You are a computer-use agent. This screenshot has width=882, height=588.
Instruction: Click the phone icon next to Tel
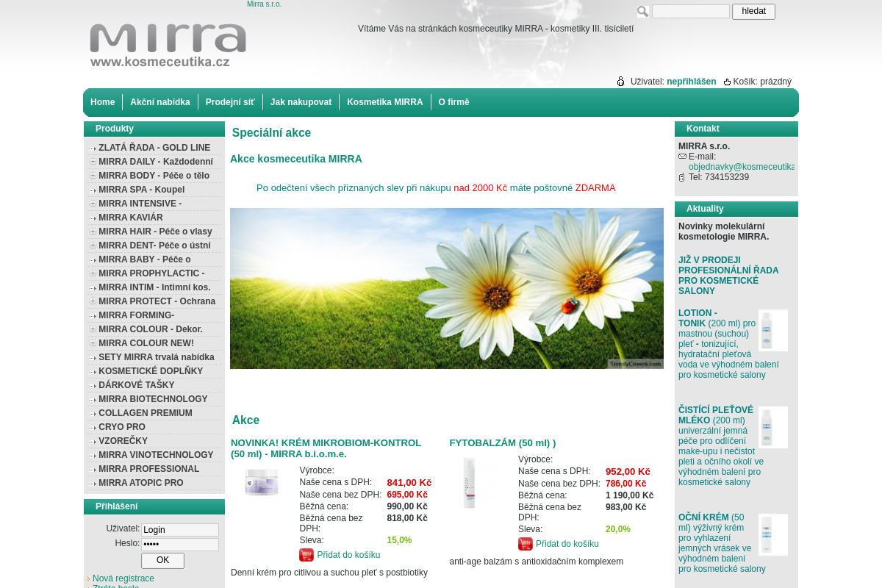[x=682, y=177]
